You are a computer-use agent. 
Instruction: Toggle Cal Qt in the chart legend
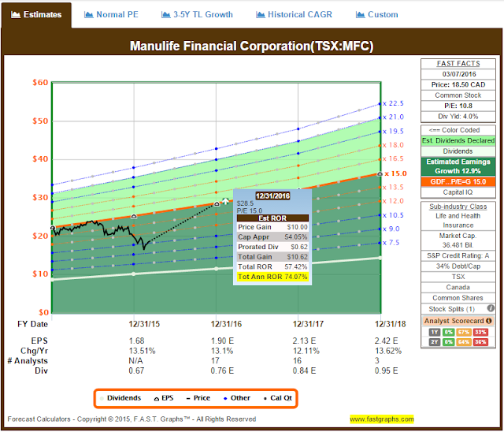(278, 398)
